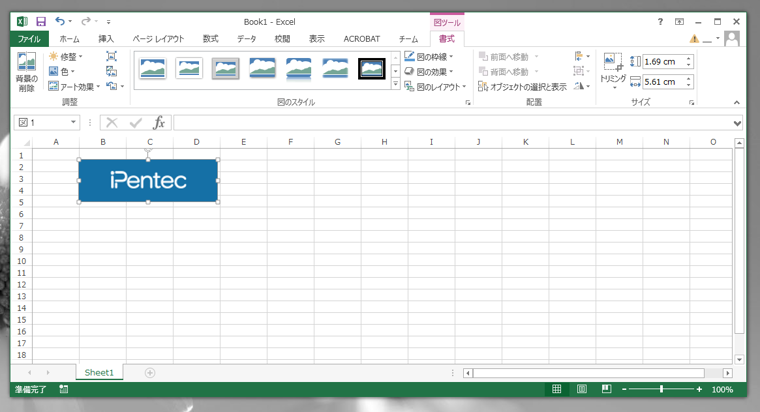Switch to the 挿入 tab
Screen dimensions: 760x412
point(106,39)
